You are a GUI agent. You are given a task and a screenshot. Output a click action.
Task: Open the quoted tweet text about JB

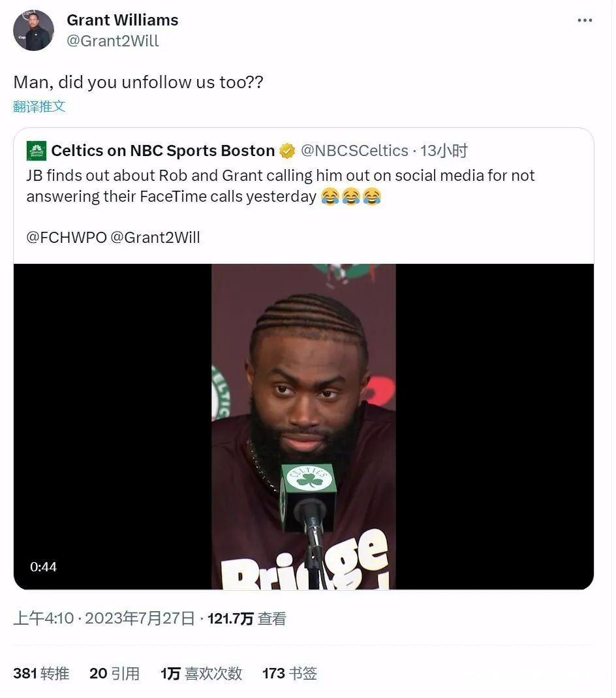[x=281, y=186]
